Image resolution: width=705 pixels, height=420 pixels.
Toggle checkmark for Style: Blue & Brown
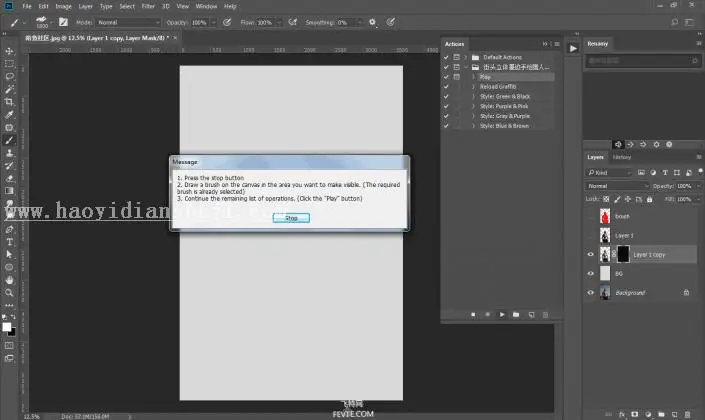[x=446, y=126]
